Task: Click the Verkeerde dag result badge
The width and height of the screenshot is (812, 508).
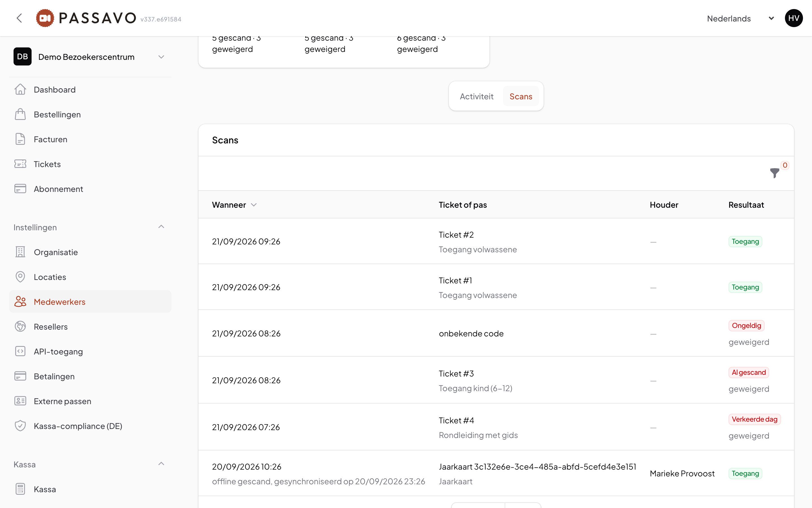Action: [x=754, y=419]
